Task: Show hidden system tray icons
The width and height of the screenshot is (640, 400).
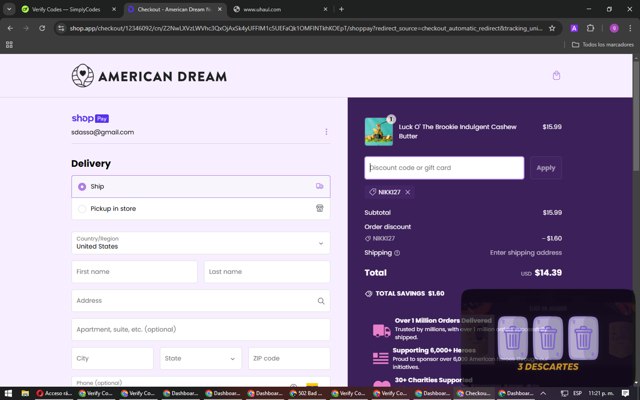Action: 543,393
